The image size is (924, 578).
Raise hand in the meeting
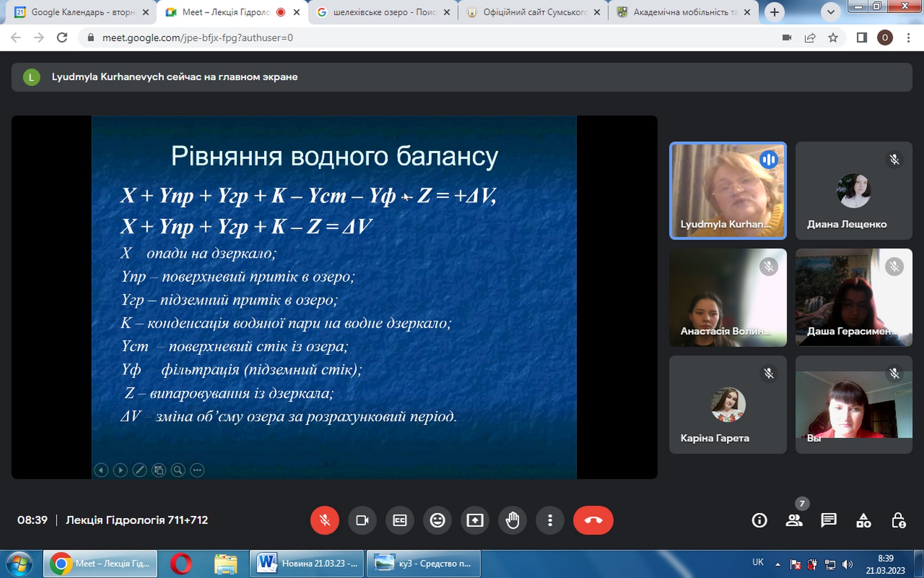512,520
